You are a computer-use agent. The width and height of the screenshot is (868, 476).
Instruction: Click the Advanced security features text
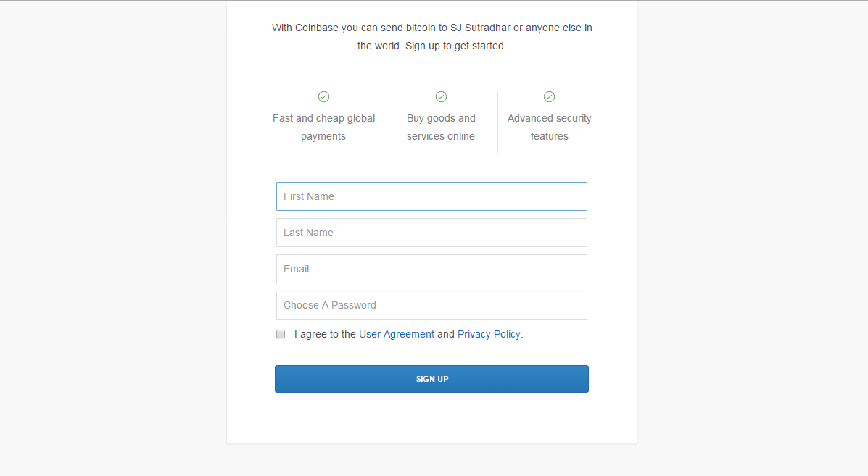(549, 128)
